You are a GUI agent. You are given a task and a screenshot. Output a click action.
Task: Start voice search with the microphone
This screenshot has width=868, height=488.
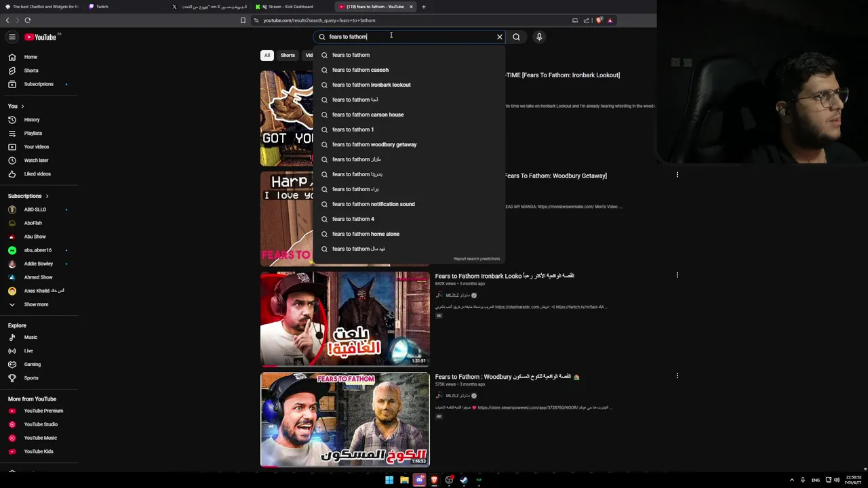coord(539,37)
